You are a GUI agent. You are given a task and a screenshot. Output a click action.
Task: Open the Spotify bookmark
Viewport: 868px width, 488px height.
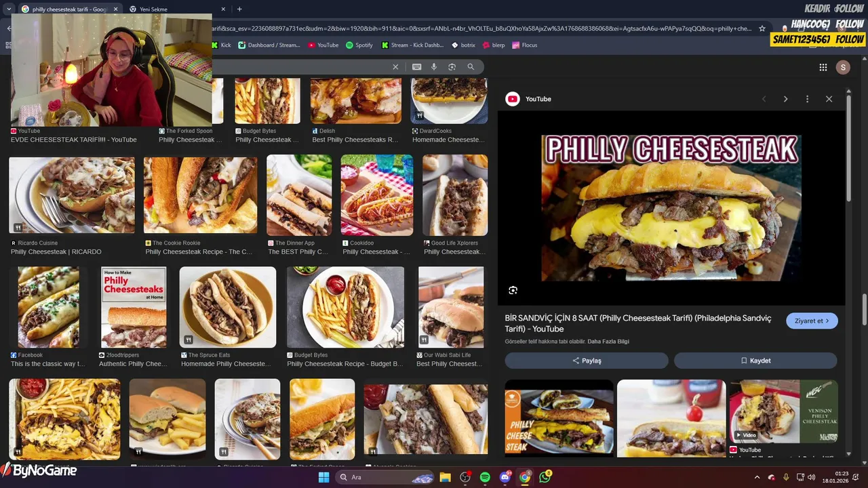pyautogui.click(x=359, y=45)
